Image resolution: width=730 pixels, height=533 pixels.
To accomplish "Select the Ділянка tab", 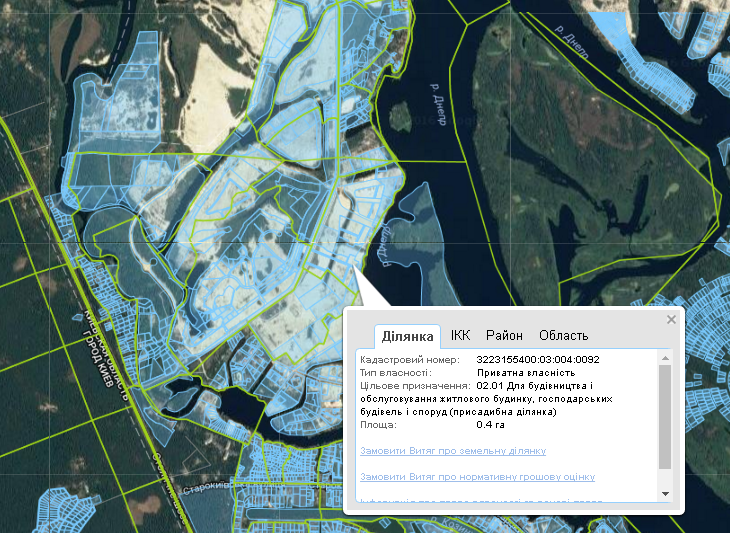I will coord(407,335).
